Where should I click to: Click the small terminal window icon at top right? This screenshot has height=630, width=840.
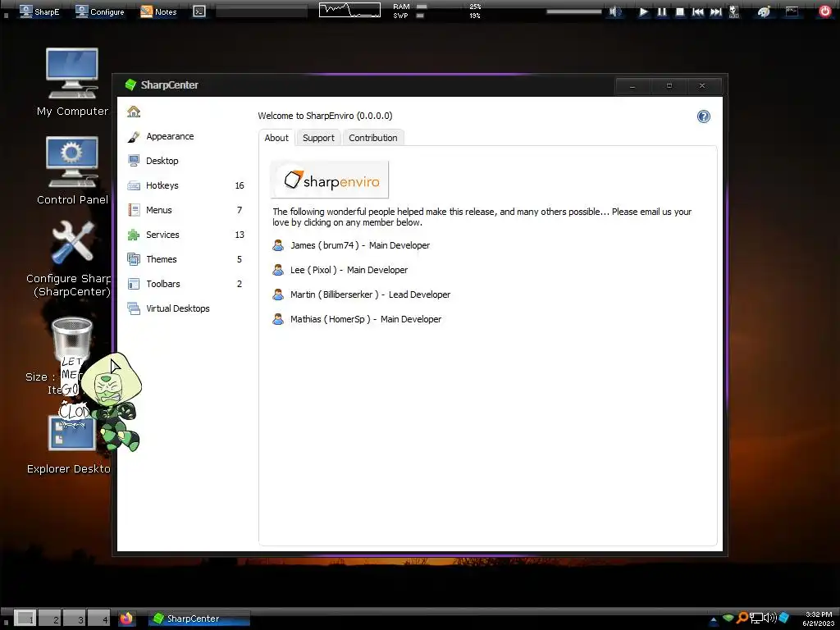tap(792, 11)
